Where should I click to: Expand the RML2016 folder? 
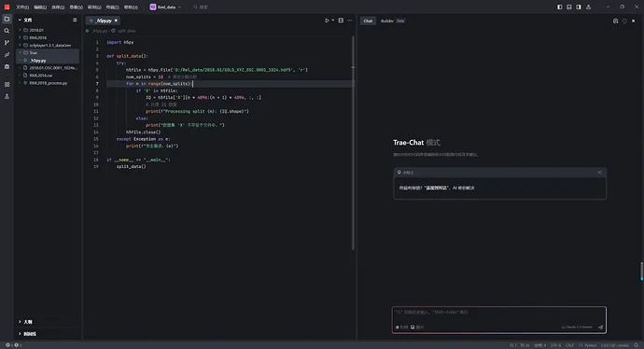point(20,37)
